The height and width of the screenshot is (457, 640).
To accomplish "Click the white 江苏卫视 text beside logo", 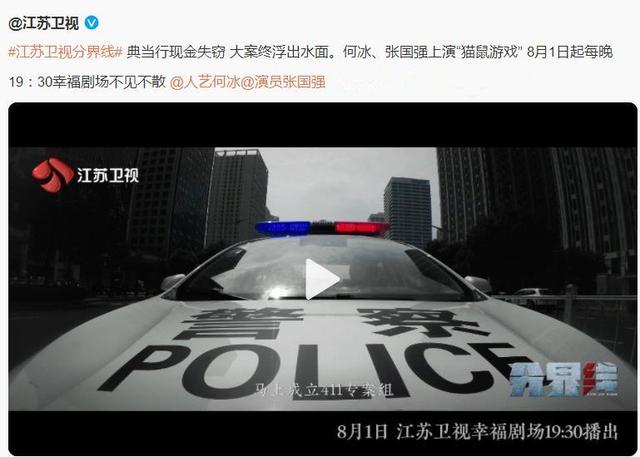I will coord(108,175).
